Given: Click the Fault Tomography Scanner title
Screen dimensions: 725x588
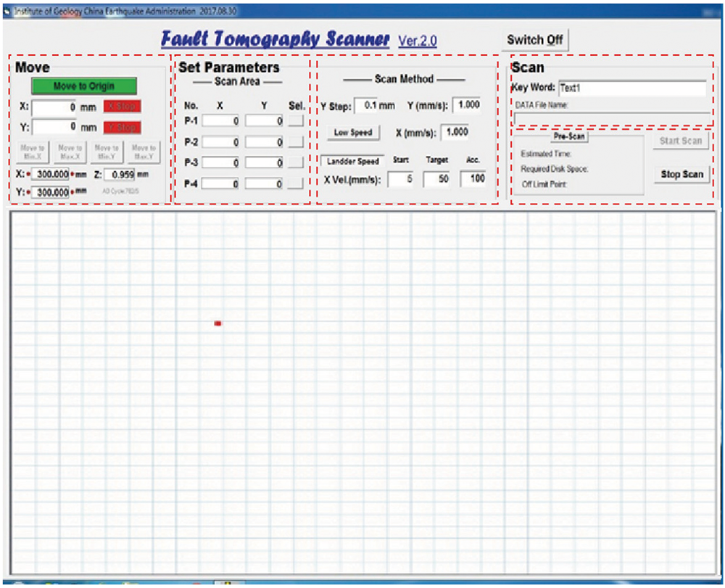Looking at the screenshot, I should click(275, 39).
